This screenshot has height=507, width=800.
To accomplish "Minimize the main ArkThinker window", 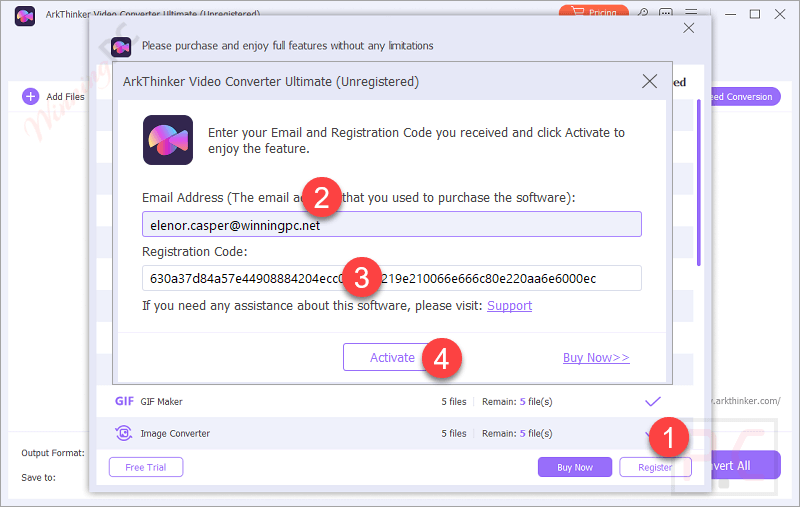I will click(731, 14).
